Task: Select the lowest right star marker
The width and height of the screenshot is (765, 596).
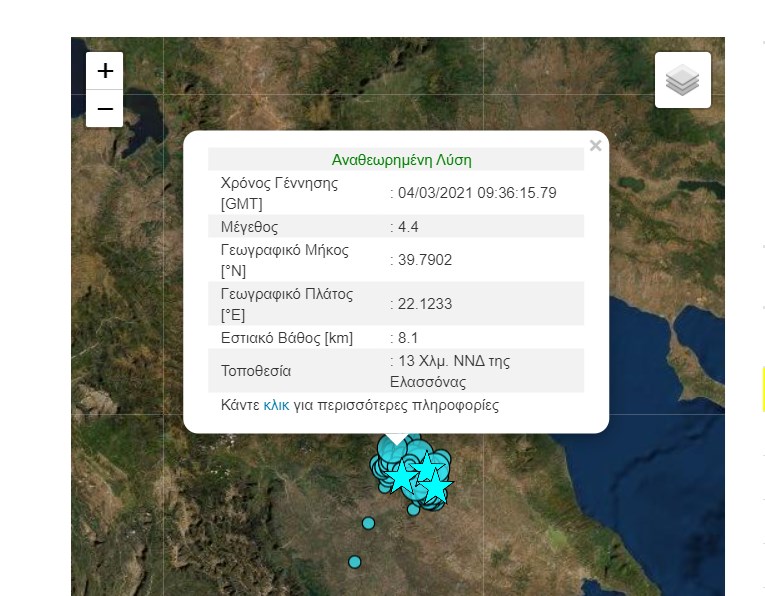Action: point(437,487)
